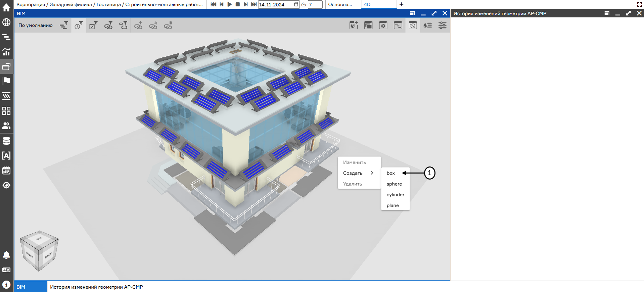Stop the simulation playback

238,4
